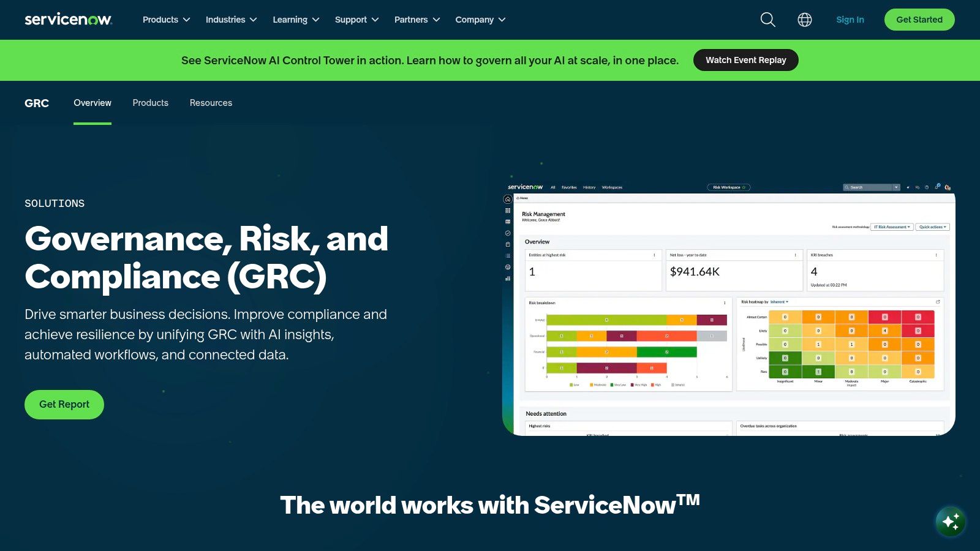Click the home icon in the dashboard preview sidebar
Image resolution: width=980 pixels, height=551 pixels.
coord(507,199)
